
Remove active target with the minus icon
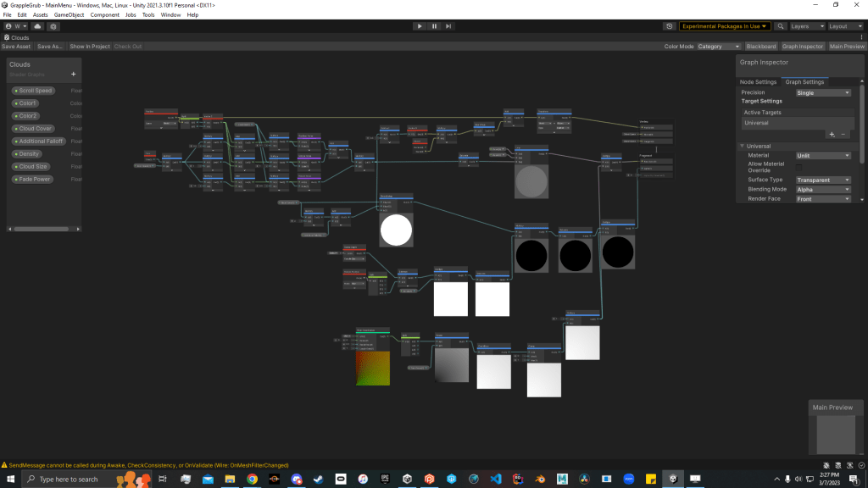click(x=843, y=134)
